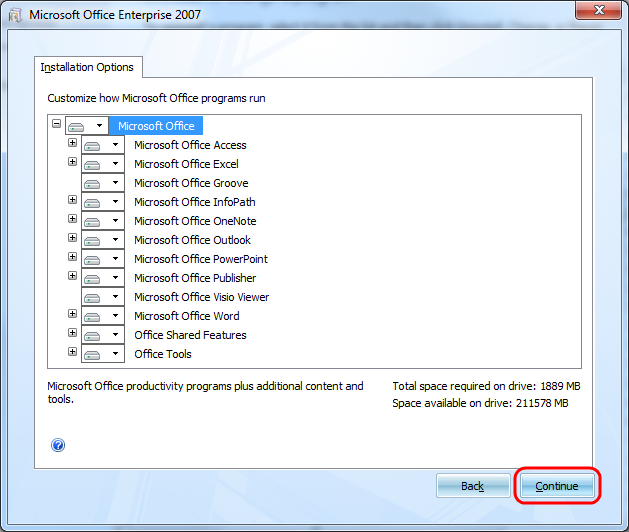
Task: Select Microsoft Office Word label
Action: (187, 316)
